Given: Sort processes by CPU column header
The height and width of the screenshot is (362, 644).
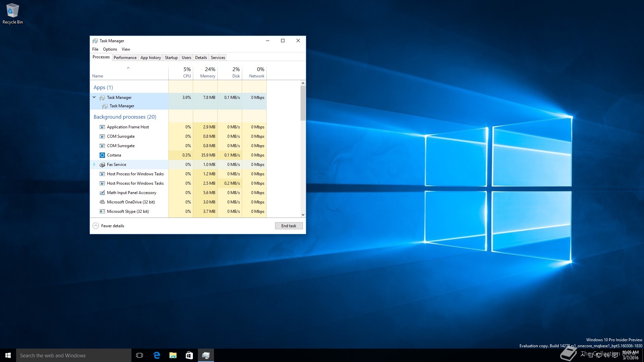Looking at the screenshot, I should 181,72.
